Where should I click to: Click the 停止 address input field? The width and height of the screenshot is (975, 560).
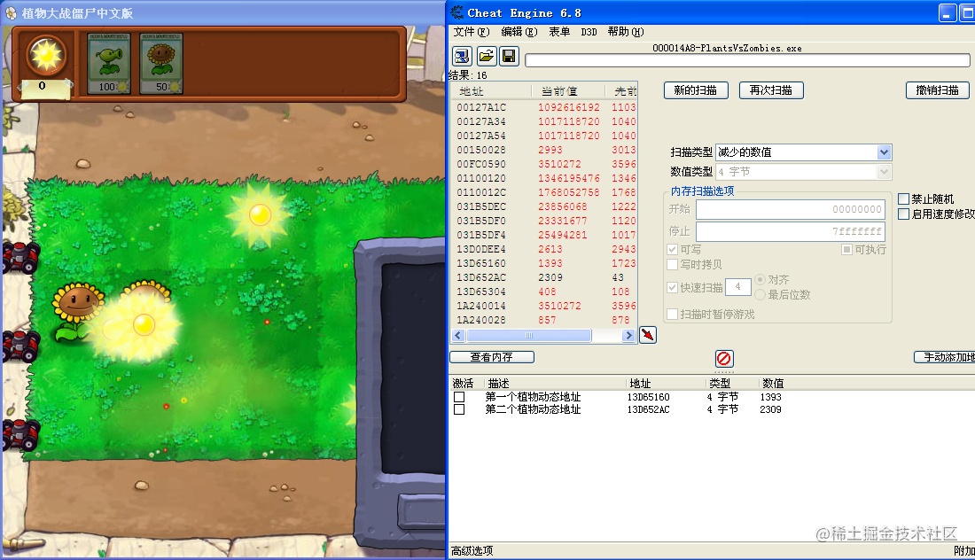coord(791,231)
